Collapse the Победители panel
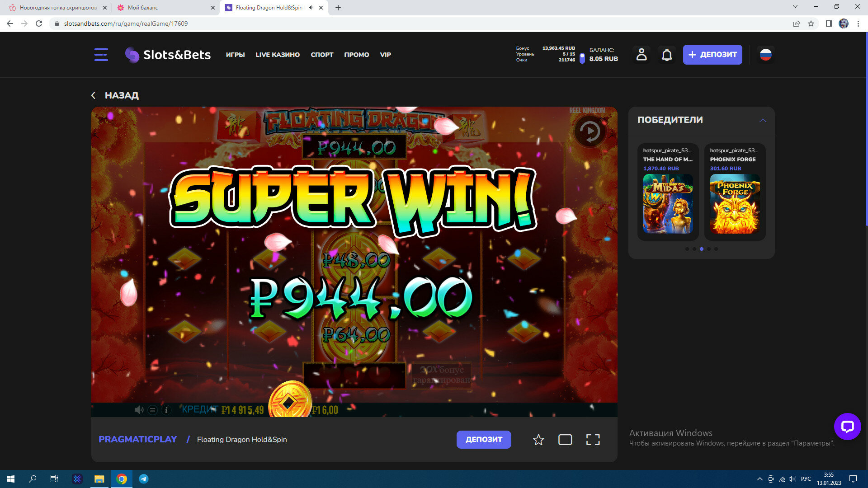The image size is (868, 488). (762, 120)
